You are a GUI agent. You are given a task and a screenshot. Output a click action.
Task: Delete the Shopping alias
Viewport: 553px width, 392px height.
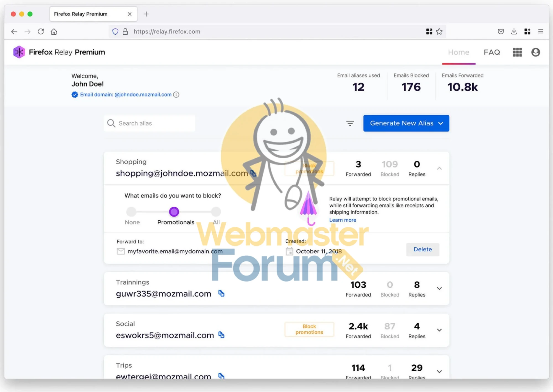[x=422, y=249]
